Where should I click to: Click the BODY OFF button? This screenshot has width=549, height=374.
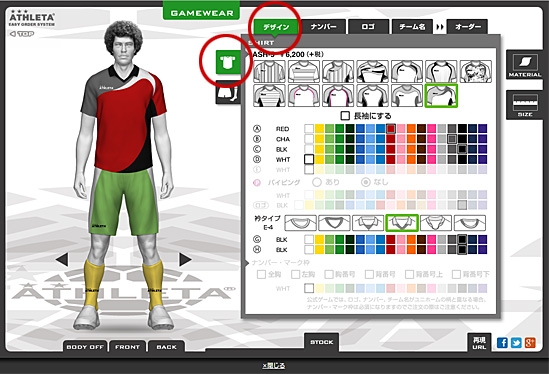coord(85,347)
